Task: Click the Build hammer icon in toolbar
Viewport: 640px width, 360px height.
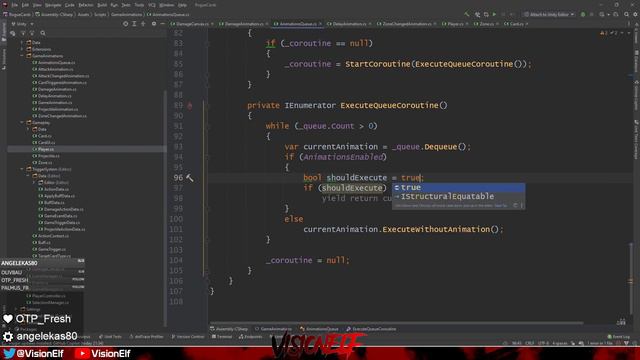Action: [x=467, y=14]
